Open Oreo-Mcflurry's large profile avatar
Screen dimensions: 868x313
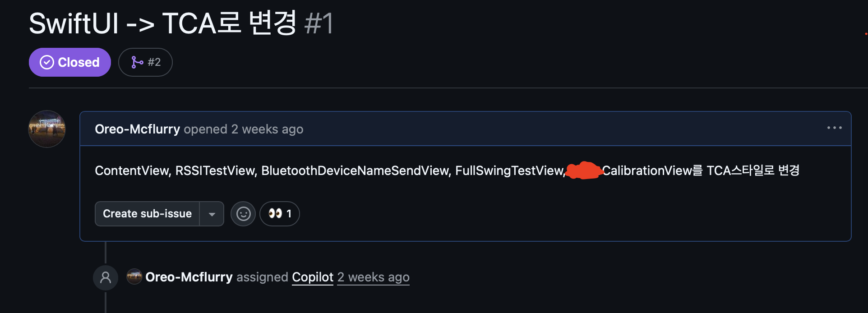[47, 129]
